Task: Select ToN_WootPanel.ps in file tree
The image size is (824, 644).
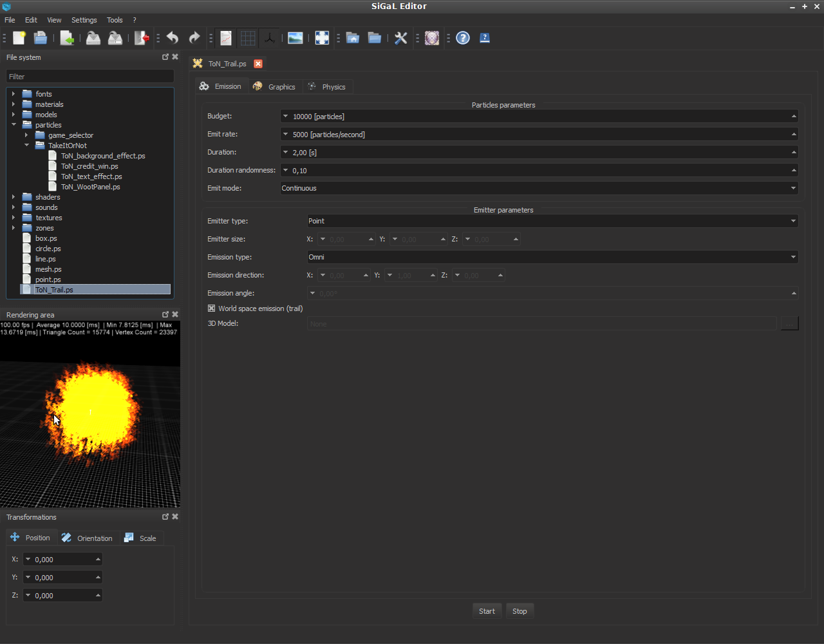Action: [90, 187]
